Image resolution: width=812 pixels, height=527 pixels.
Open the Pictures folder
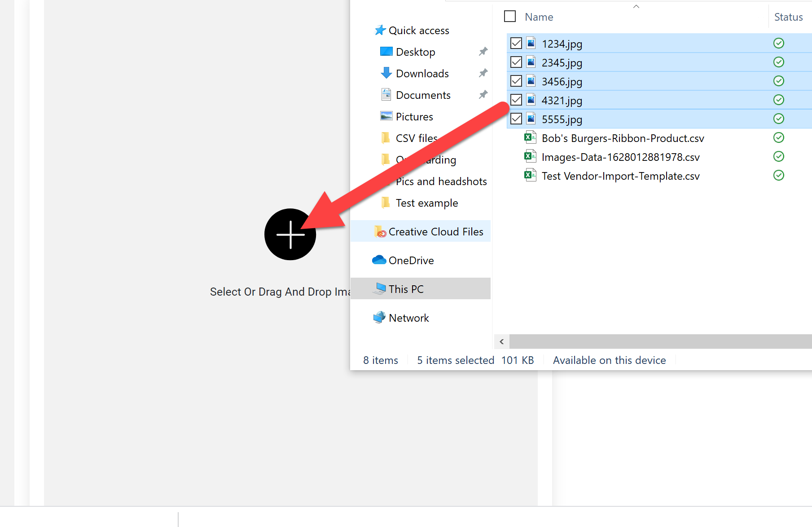[x=414, y=117]
